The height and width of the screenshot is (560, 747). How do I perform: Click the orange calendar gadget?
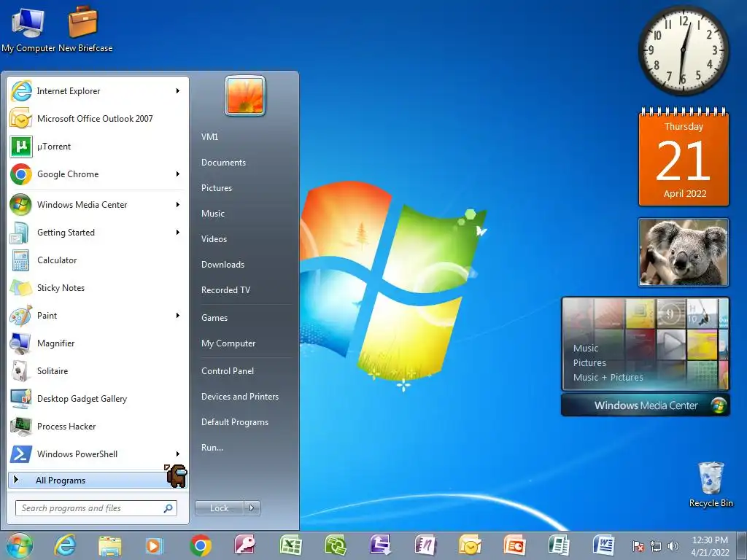(x=684, y=157)
